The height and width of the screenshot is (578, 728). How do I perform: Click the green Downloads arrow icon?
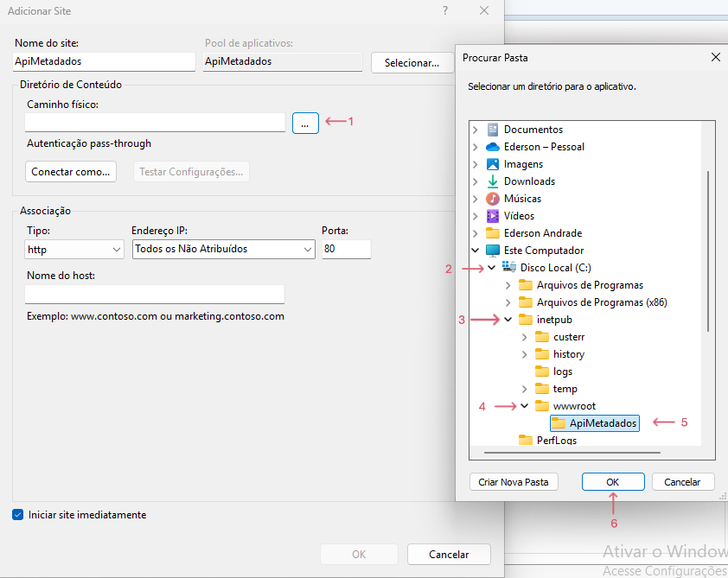pyautogui.click(x=493, y=181)
